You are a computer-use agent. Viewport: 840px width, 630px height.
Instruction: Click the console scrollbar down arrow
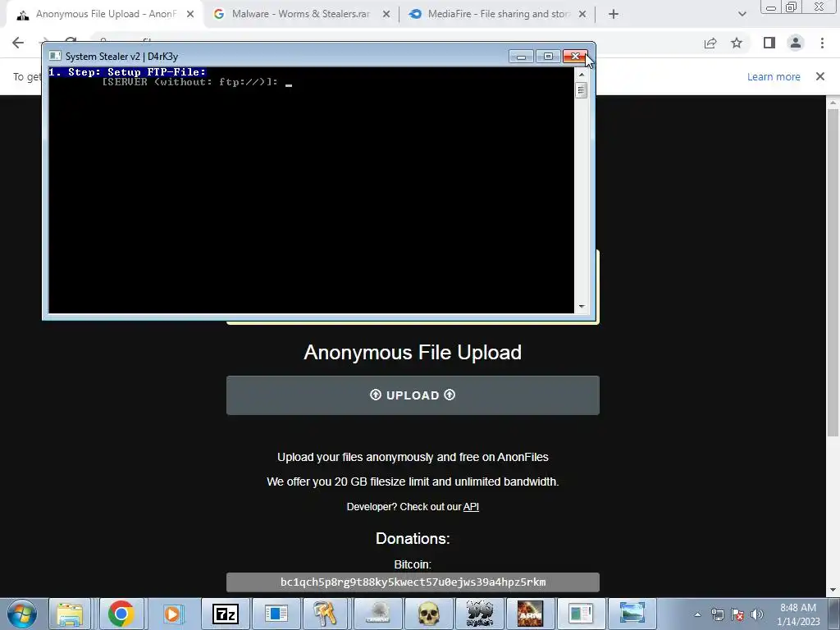coord(582,307)
